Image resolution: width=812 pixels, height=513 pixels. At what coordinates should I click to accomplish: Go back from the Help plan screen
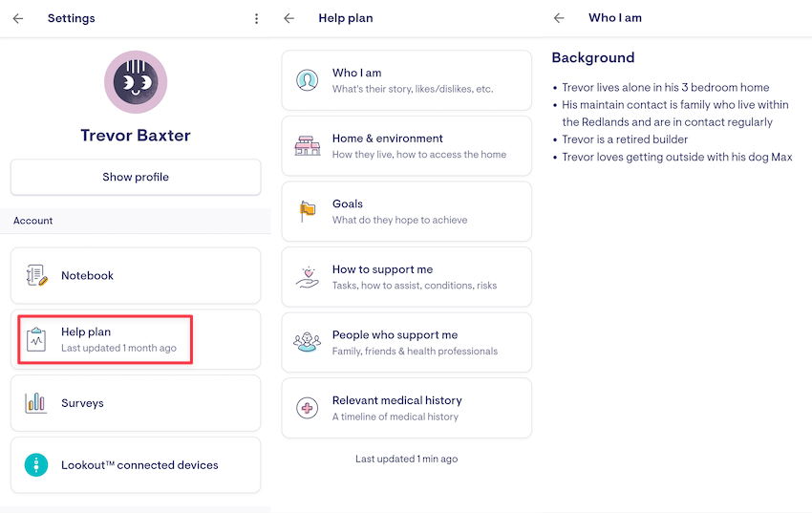tap(289, 18)
